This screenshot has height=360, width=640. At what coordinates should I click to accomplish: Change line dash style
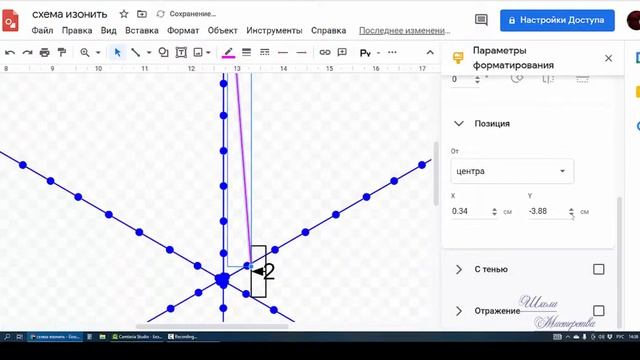coord(264,52)
